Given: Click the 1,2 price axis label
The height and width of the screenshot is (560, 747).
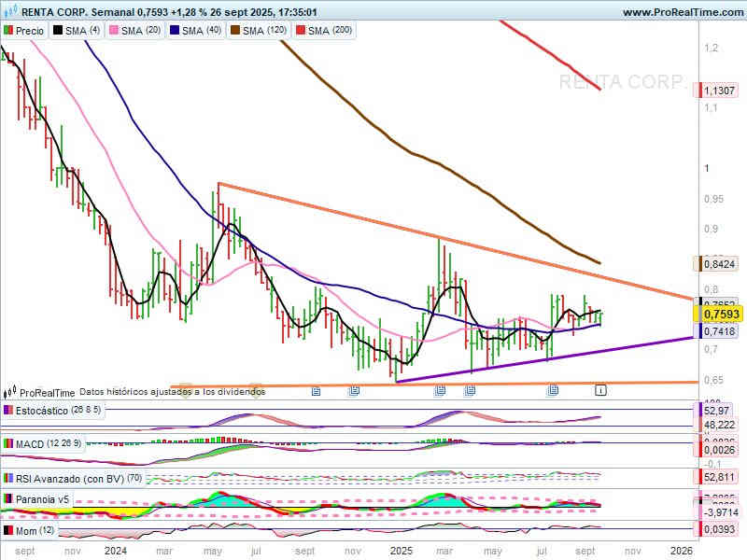Looking at the screenshot, I should 711,48.
